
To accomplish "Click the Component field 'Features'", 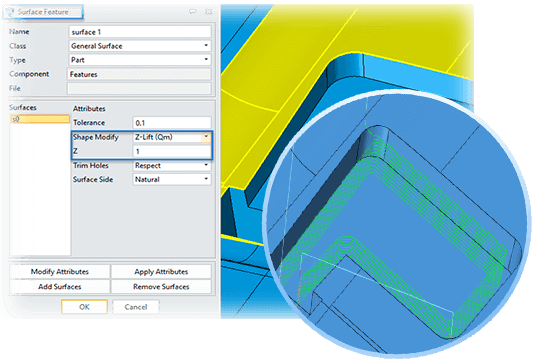I will [x=139, y=74].
